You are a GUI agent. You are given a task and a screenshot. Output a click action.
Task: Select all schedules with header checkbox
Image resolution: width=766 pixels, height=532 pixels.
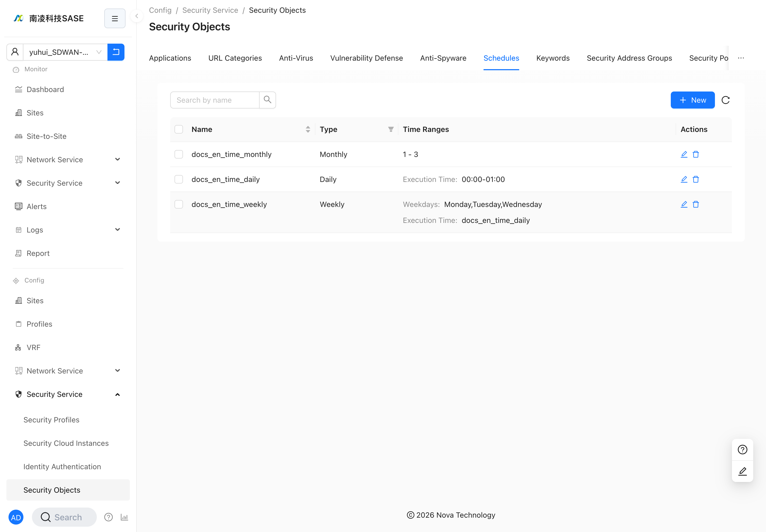[x=179, y=129]
